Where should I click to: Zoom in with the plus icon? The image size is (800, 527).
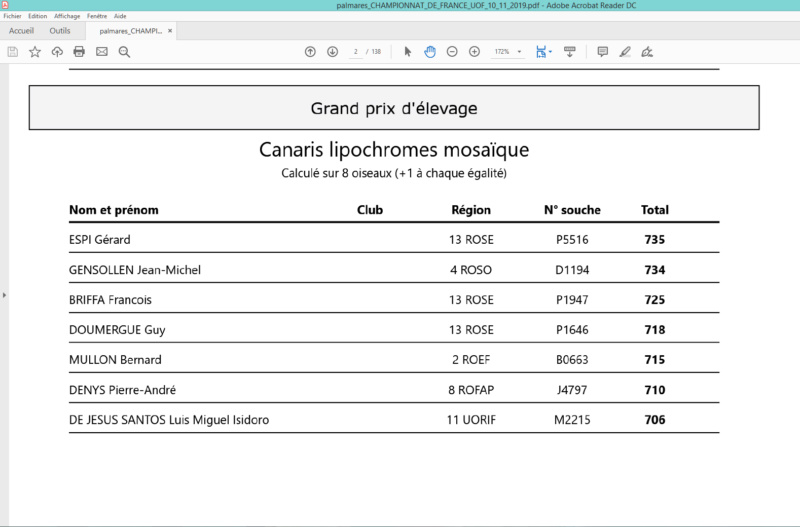tap(474, 52)
